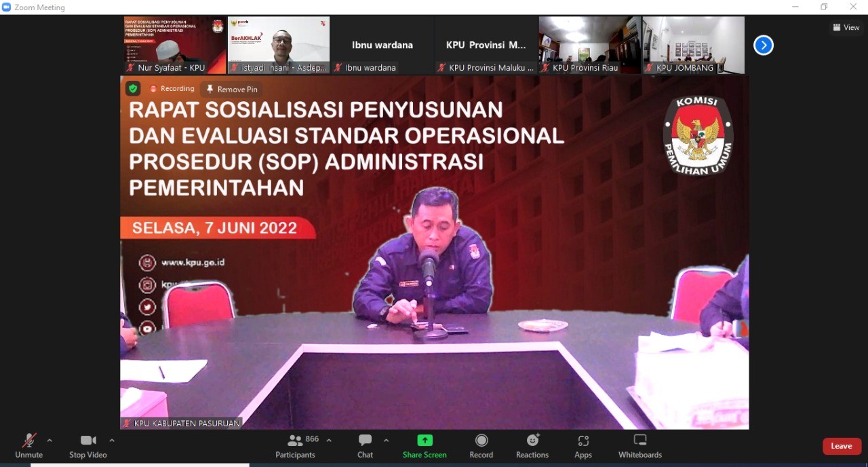Image resolution: width=868 pixels, height=467 pixels.
Task: Expand the arrow next to Participants
Action: pos(329,441)
